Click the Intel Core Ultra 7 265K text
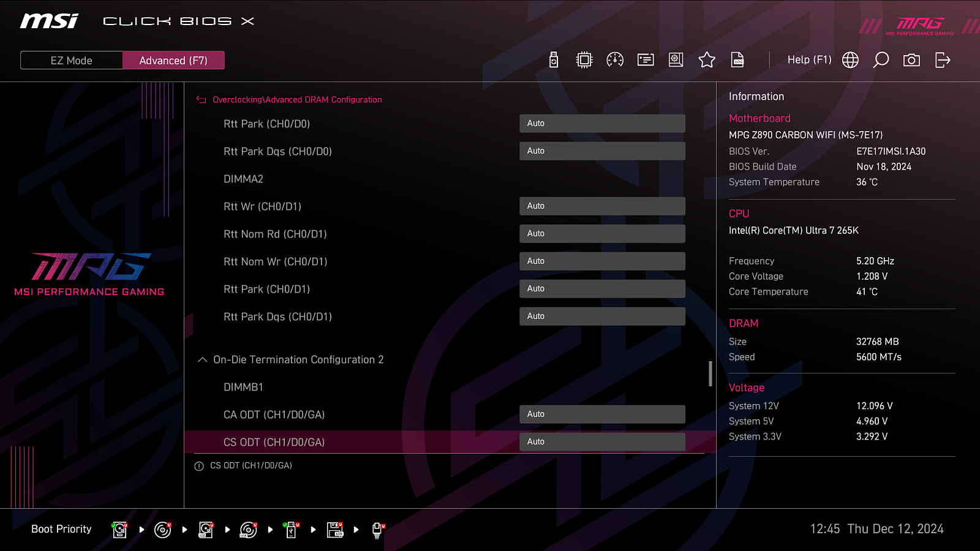 794,230
